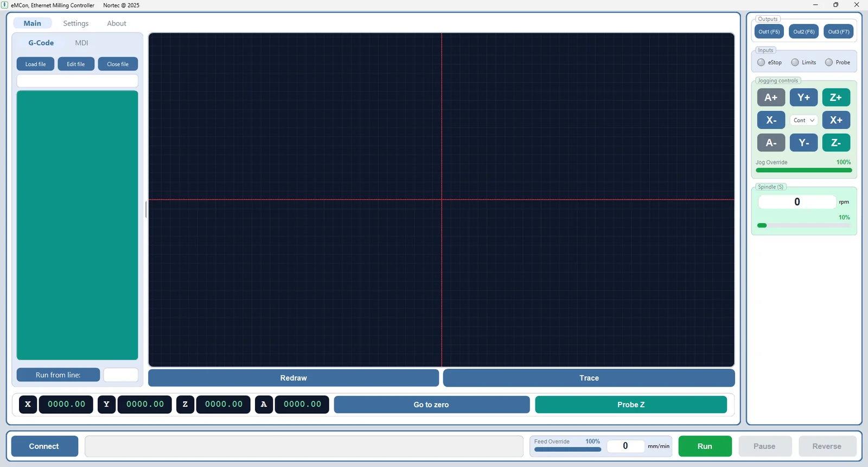Restore down the eMCon window
The width and height of the screenshot is (868, 467).
point(836,5)
